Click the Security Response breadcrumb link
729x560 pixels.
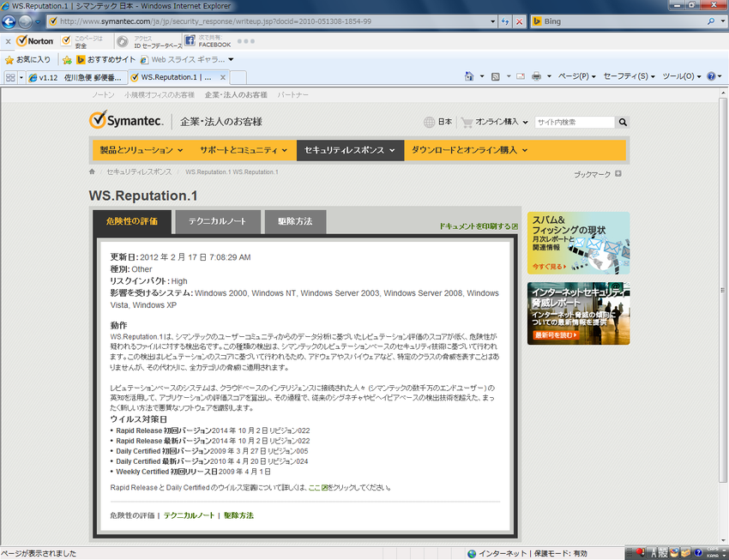click(139, 172)
